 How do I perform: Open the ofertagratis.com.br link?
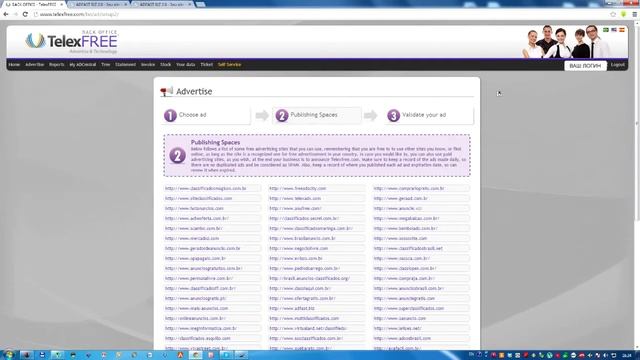pos(302,298)
